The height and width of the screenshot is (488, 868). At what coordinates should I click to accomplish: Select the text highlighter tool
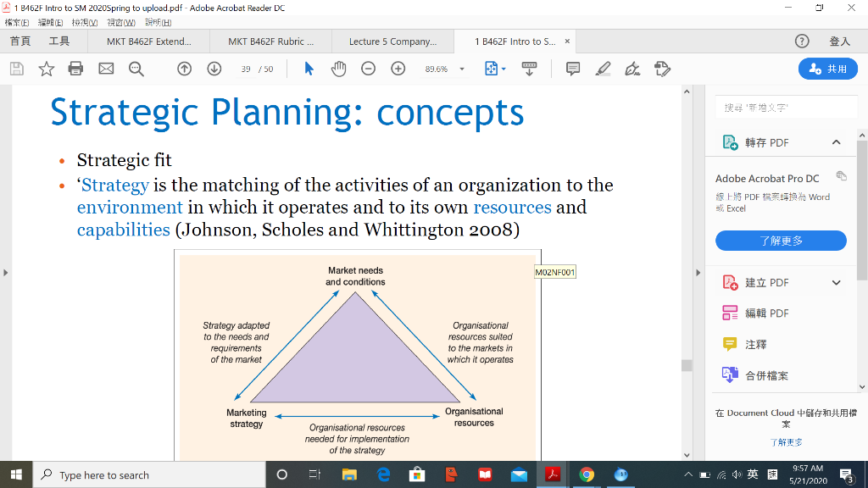coord(603,69)
